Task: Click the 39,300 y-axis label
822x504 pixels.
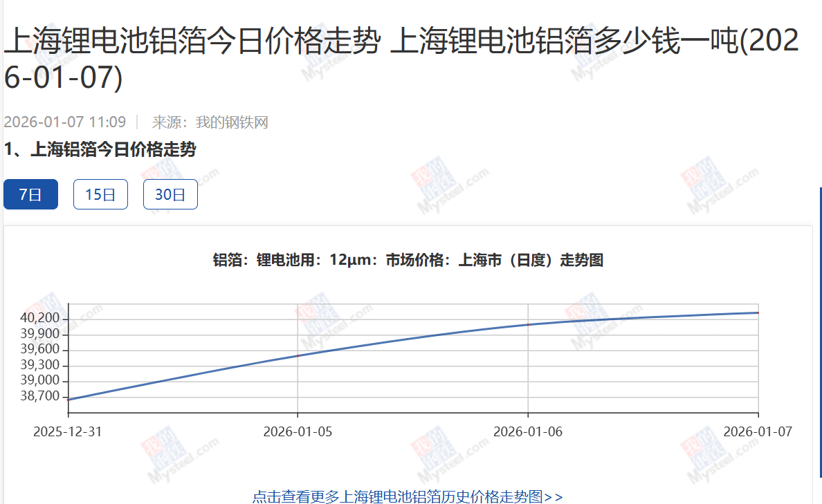Action: click(40, 364)
